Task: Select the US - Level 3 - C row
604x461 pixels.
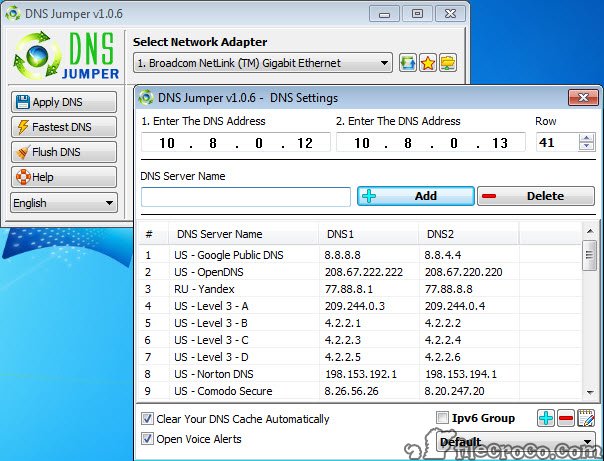Action: [x=360, y=340]
